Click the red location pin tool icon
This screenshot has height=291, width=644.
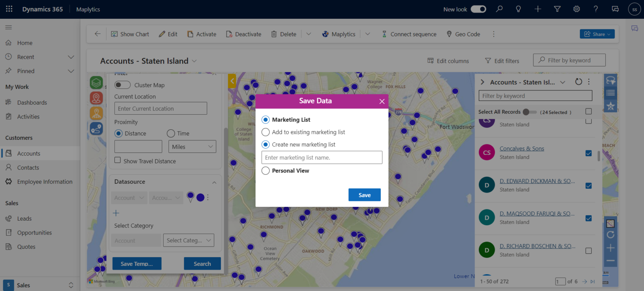coord(96,98)
